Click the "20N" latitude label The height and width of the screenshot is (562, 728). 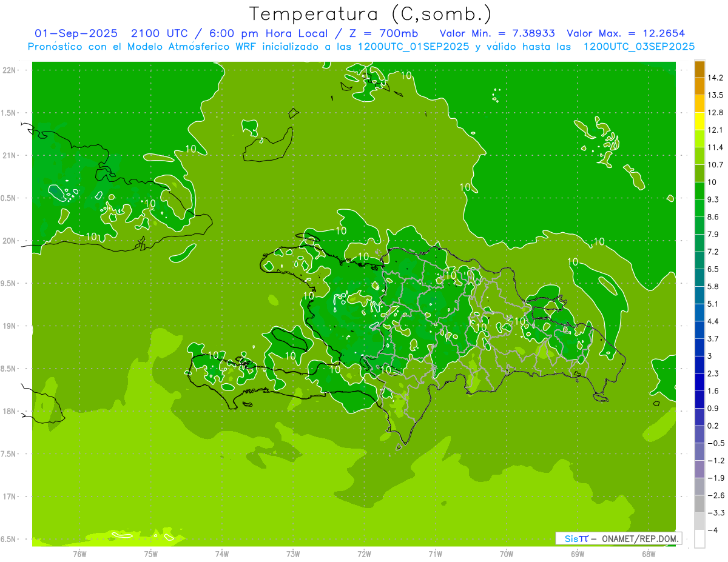(x=9, y=241)
